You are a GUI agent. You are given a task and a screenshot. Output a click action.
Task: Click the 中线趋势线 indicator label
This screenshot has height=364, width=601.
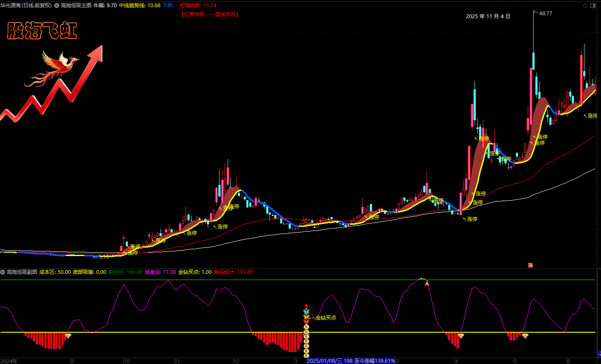132,6
